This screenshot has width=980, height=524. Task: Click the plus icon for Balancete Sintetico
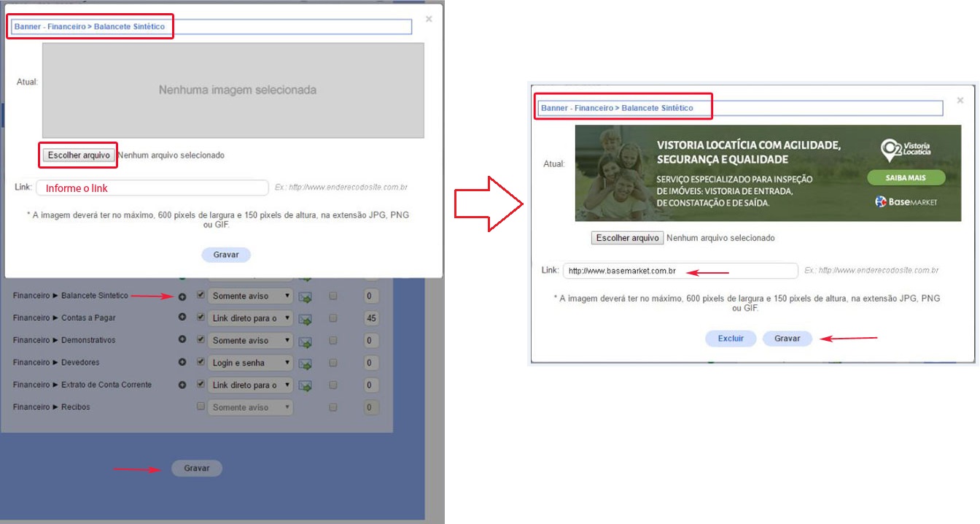tap(182, 296)
